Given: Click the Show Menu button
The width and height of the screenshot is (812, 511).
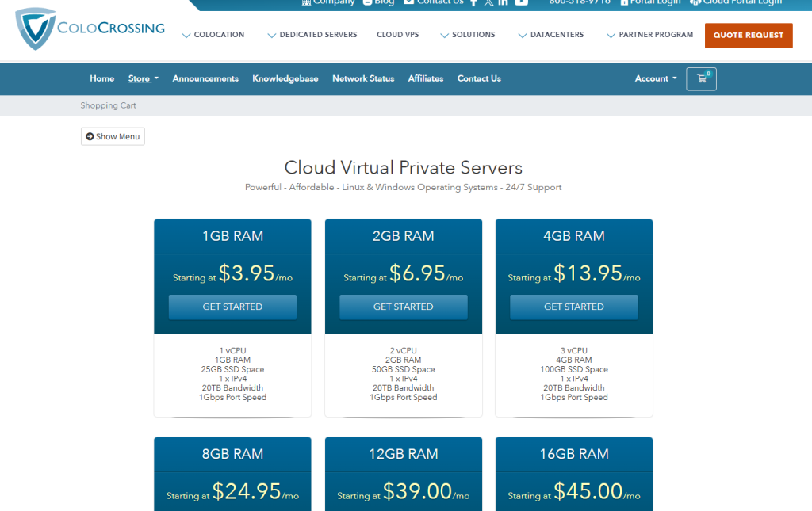Looking at the screenshot, I should [113, 136].
